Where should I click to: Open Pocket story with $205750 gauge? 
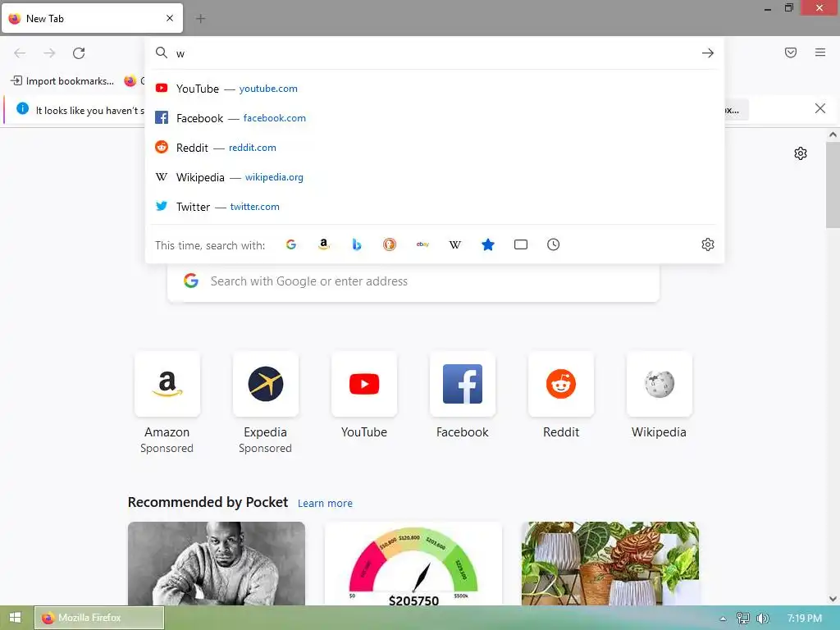click(413, 564)
